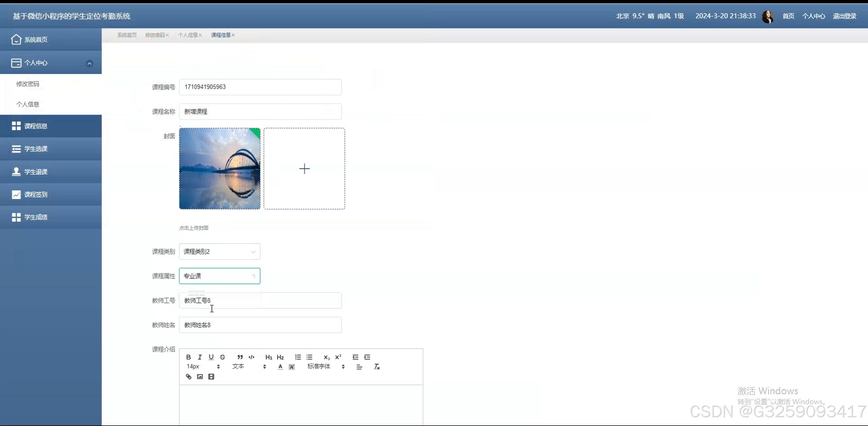Click the 封面 field label
The image size is (868, 426).
click(x=169, y=136)
